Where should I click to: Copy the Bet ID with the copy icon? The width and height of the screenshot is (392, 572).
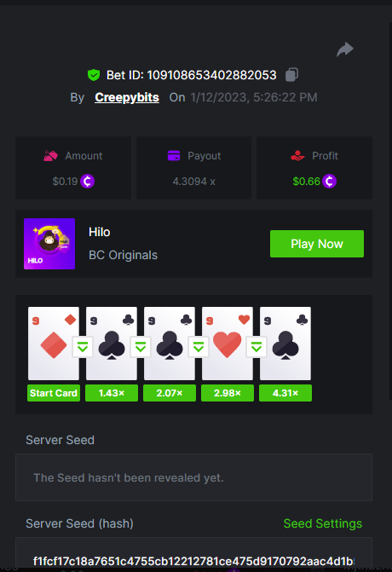pyautogui.click(x=291, y=75)
